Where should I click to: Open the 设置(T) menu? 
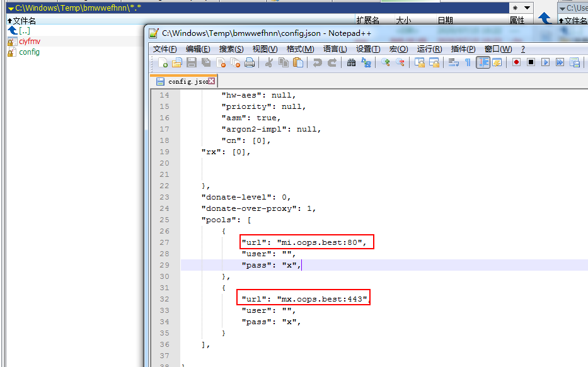368,49
